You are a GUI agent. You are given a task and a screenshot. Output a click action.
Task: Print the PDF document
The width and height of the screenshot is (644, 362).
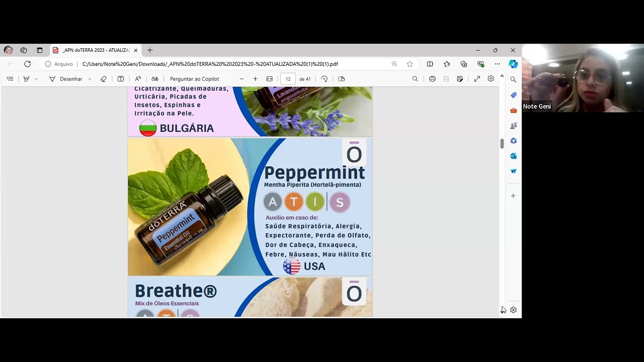432,79
